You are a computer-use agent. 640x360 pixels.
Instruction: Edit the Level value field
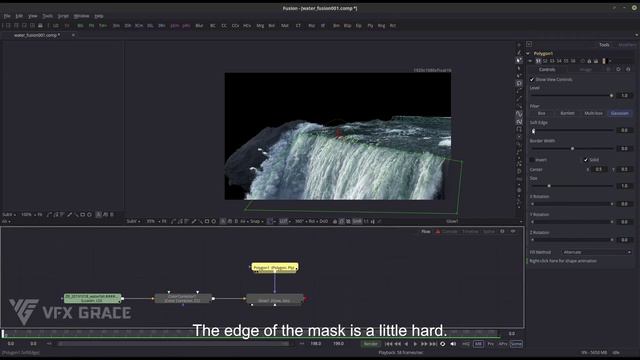624,96
